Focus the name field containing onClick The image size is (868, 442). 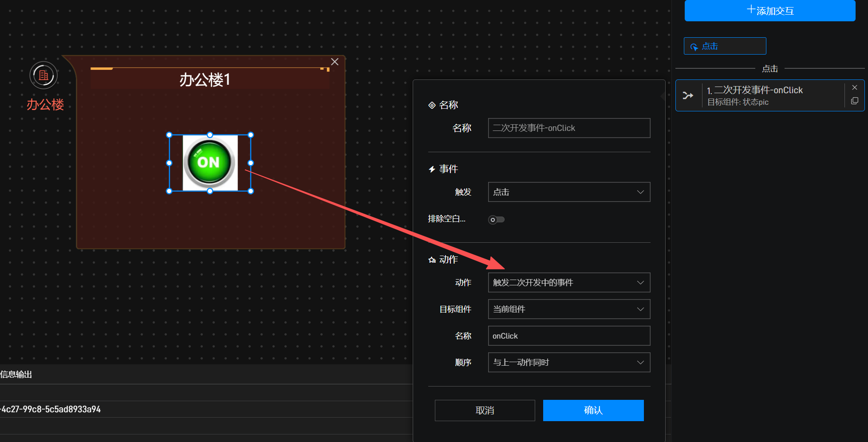click(x=569, y=336)
